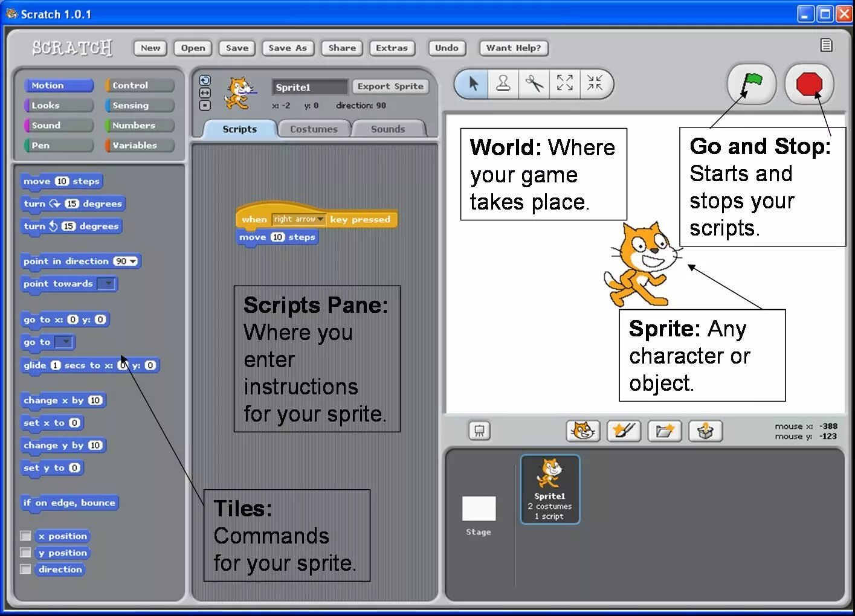Click choose sprite from folder button
Image resolution: width=855 pixels, height=616 pixels.
665,431
